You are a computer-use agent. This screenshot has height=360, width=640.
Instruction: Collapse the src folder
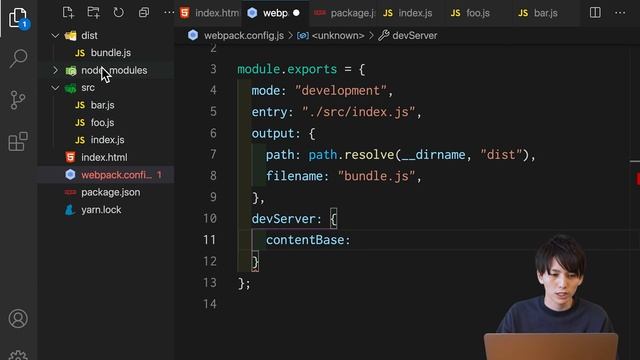(x=55, y=88)
